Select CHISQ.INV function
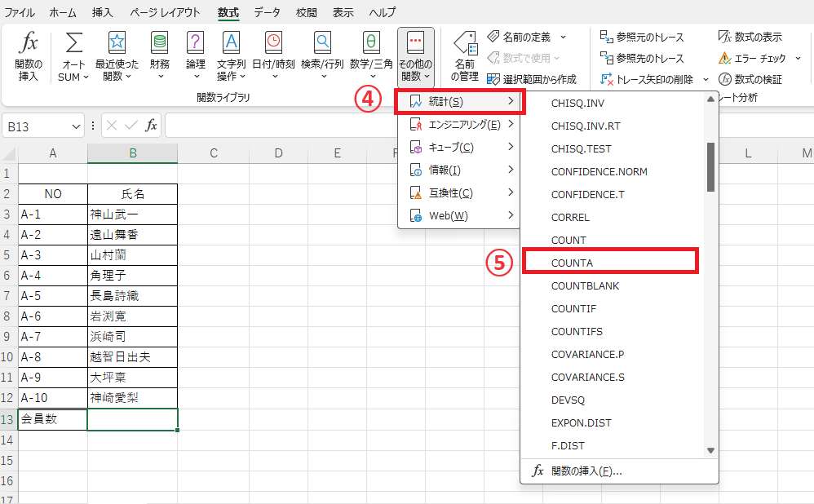 click(577, 104)
